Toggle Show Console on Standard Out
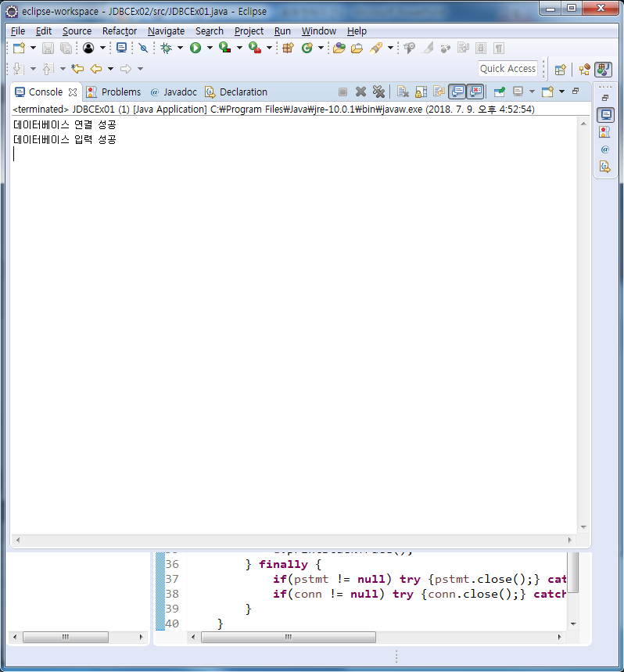This screenshot has height=672, width=624. (457, 92)
